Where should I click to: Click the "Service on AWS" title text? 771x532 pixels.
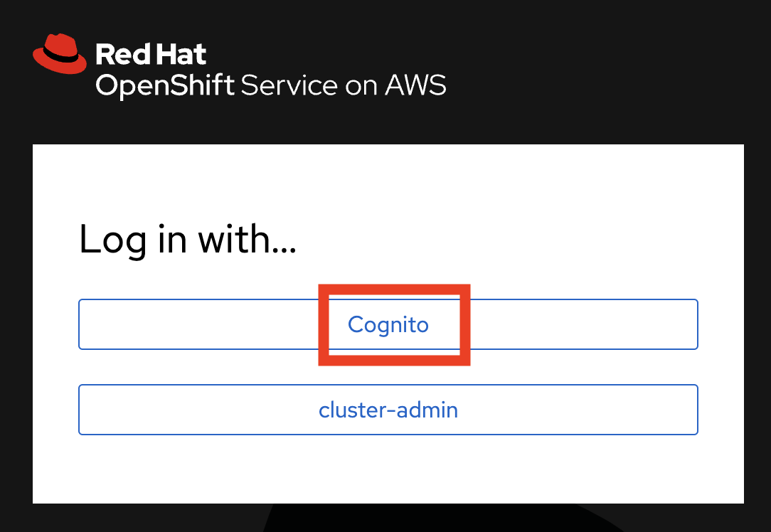[344, 85]
